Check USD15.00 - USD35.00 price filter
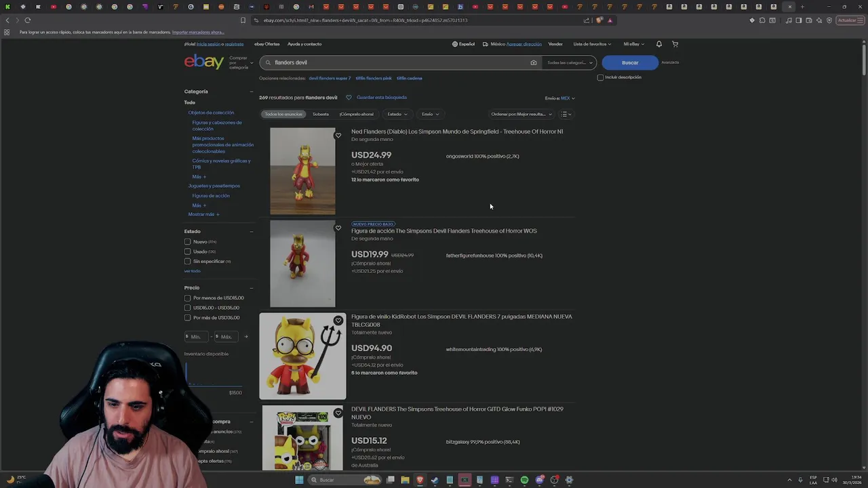Viewport: 868px width, 488px height. click(x=188, y=308)
